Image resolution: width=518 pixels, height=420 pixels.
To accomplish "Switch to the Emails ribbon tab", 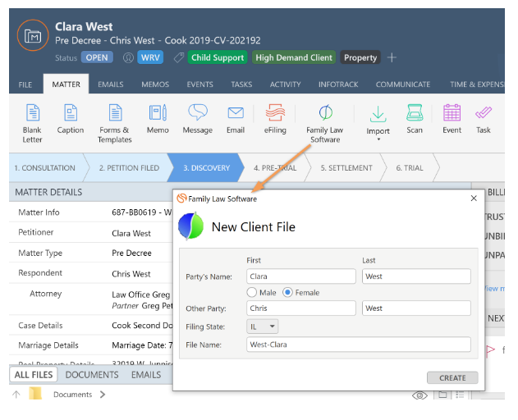I will (111, 84).
